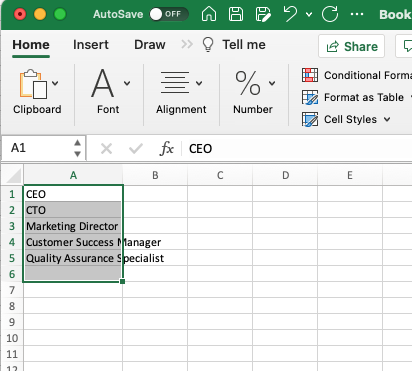Undo the last action with the arrow icon
Viewport: 412px width, 371px height.
coord(290,14)
